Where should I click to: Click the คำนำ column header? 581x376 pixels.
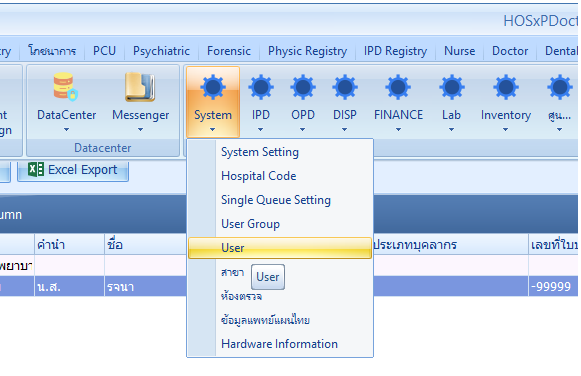point(69,244)
